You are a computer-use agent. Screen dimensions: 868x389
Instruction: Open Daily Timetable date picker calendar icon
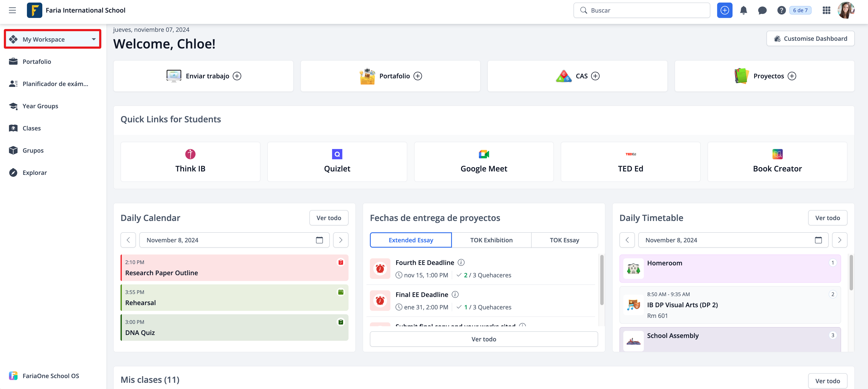pyautogui.click(x=818, y=240)
